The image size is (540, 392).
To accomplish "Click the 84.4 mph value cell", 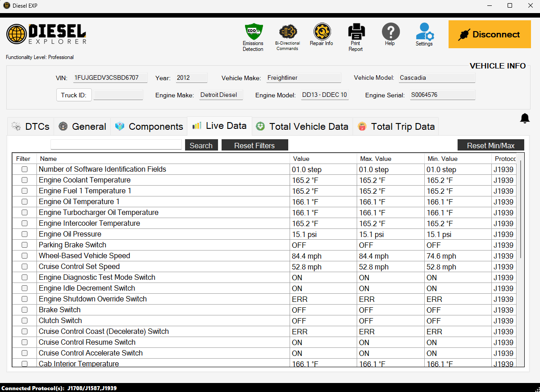I will 323,256.
